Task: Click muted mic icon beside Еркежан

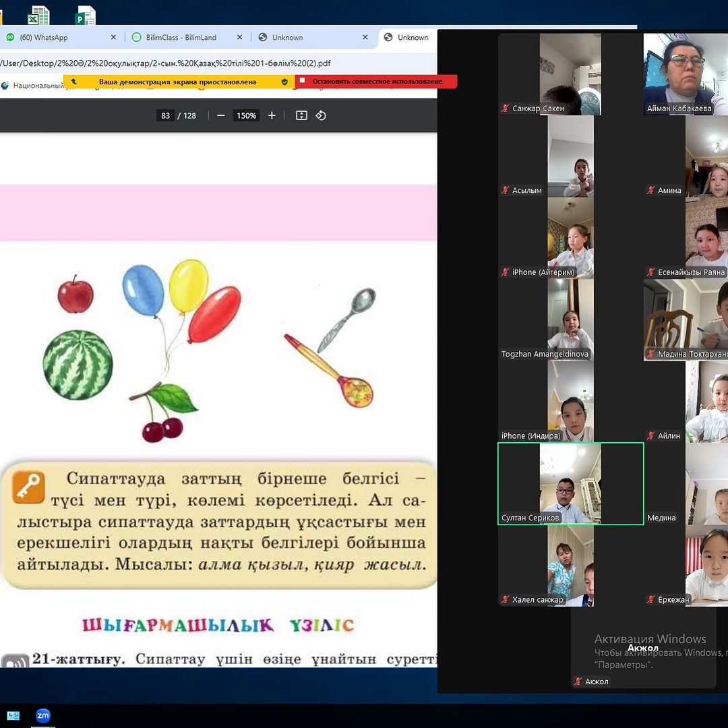Action: click(x=651, y=599)
